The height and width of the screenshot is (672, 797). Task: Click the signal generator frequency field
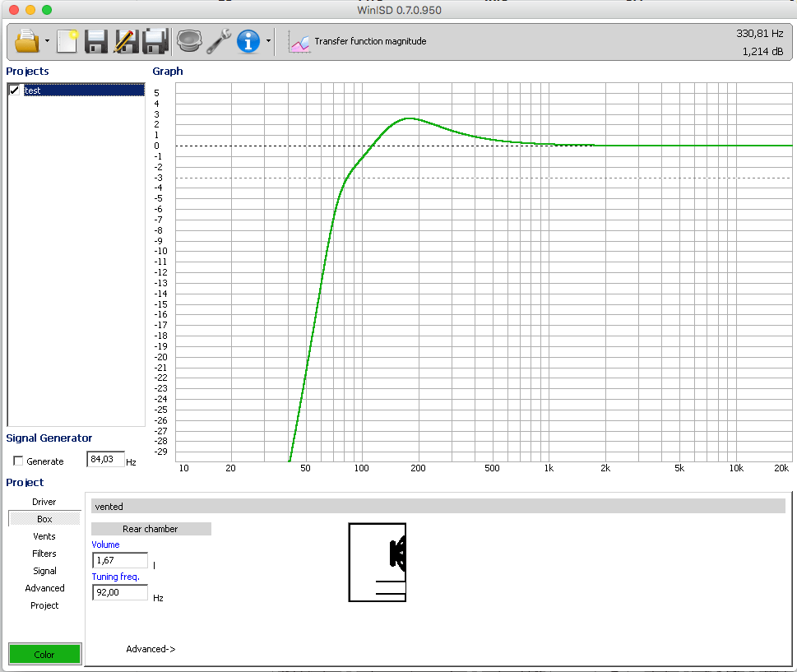(x=105, y=460)
